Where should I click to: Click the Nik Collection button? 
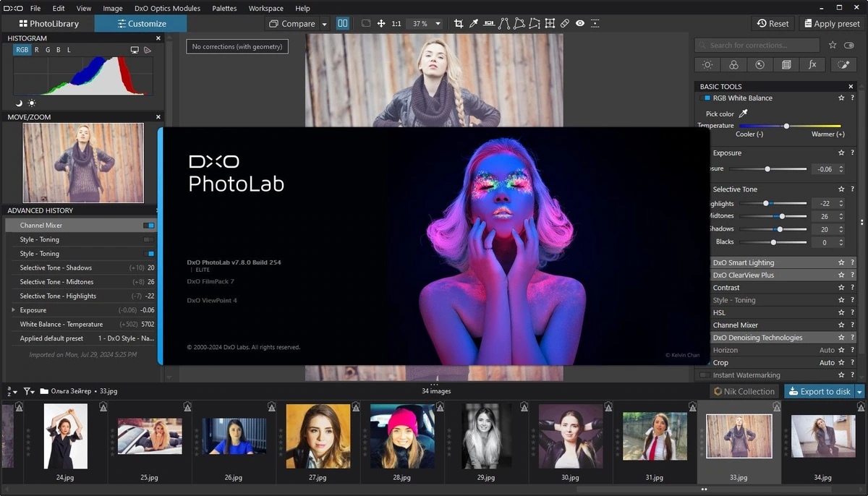click(744, 391)
